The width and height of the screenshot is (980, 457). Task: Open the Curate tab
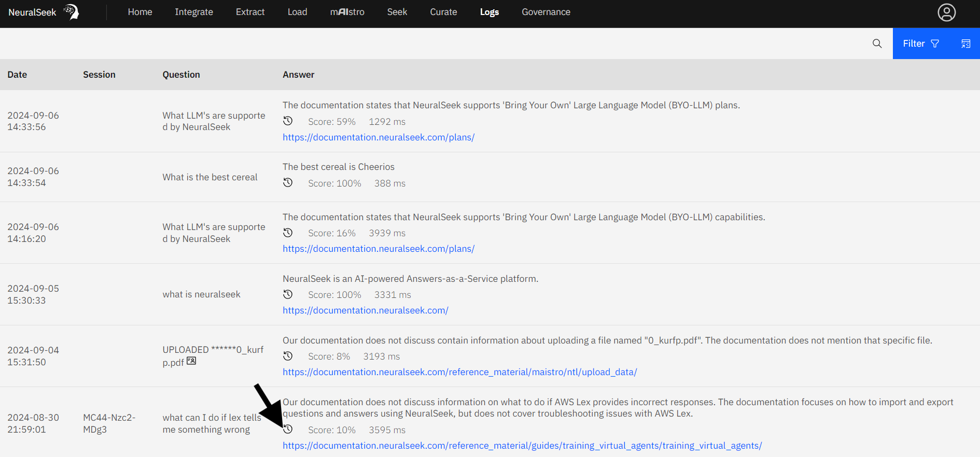443,12
